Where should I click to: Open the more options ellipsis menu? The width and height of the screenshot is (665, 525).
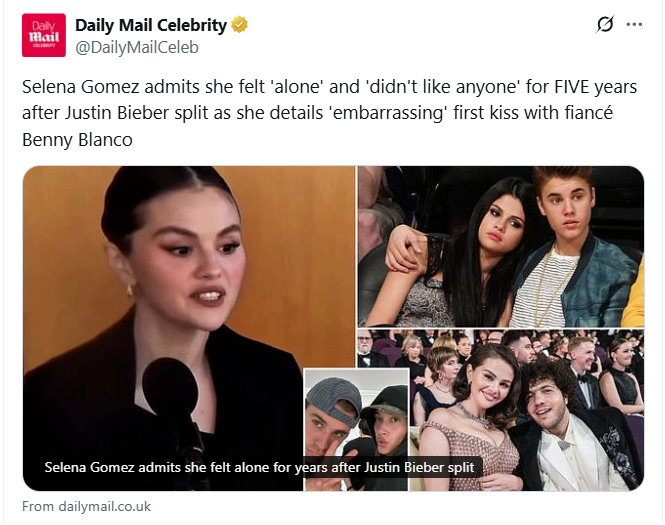(x=634, y=24)
